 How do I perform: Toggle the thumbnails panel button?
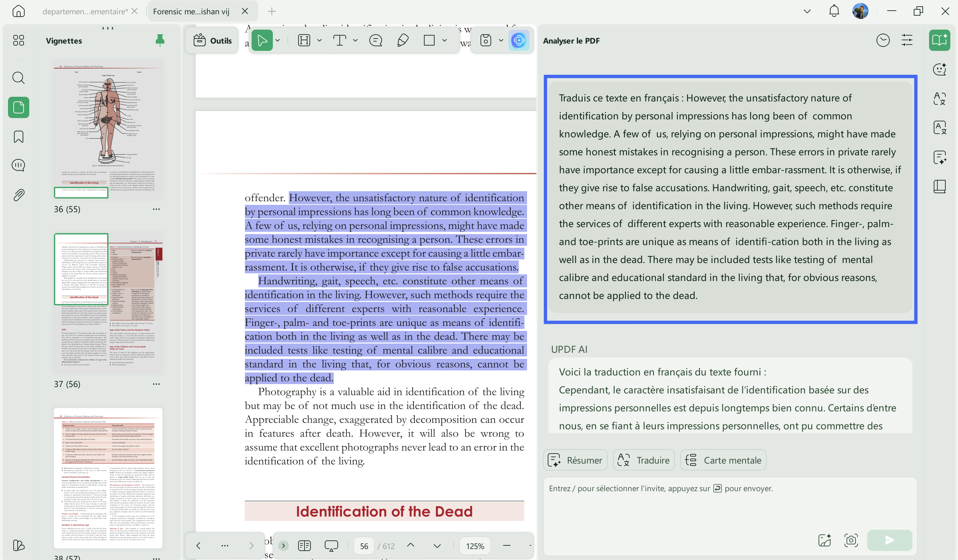(x=18, y=107)
